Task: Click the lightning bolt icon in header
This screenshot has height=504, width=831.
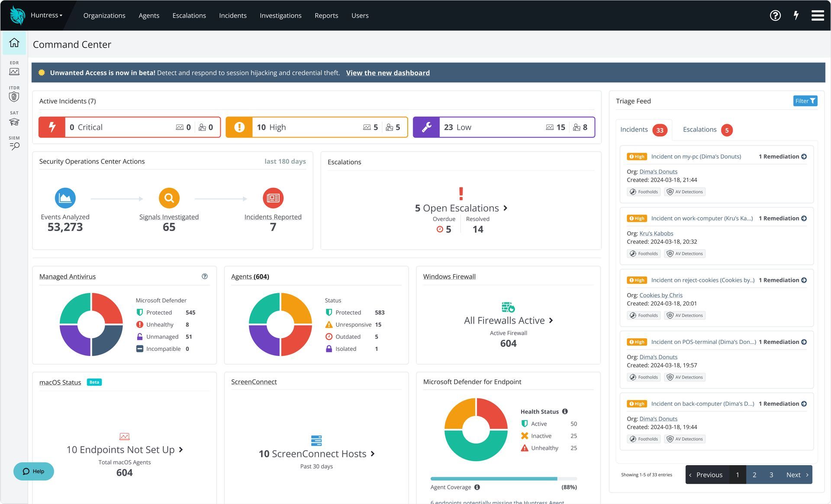Action: point(796,16)
